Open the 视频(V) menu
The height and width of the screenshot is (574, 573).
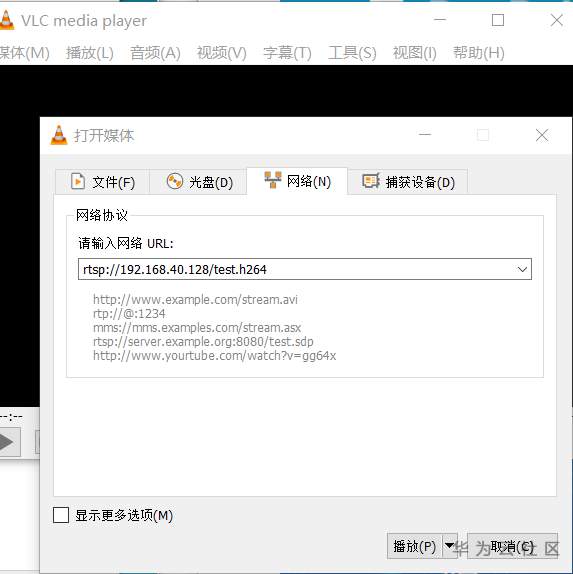click(222, 53)
